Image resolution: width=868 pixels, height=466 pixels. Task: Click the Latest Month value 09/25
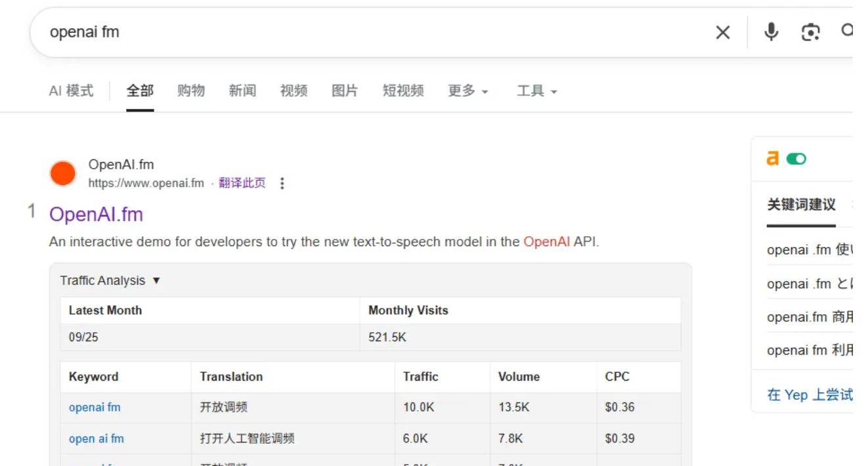point(83,337)
